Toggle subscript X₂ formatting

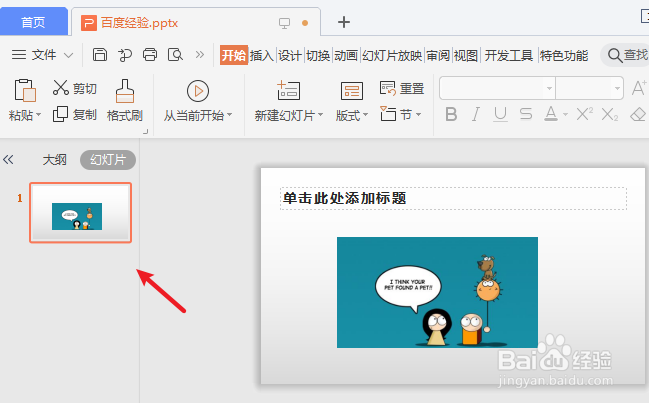pos(610,114)
